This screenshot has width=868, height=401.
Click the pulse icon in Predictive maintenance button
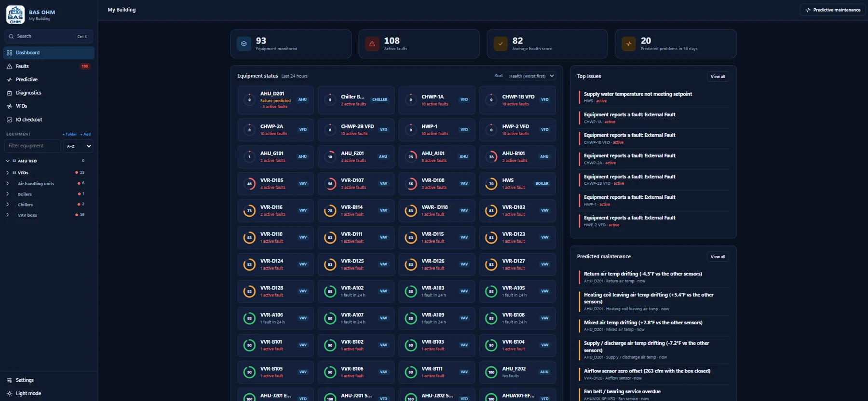pos(808,10)
